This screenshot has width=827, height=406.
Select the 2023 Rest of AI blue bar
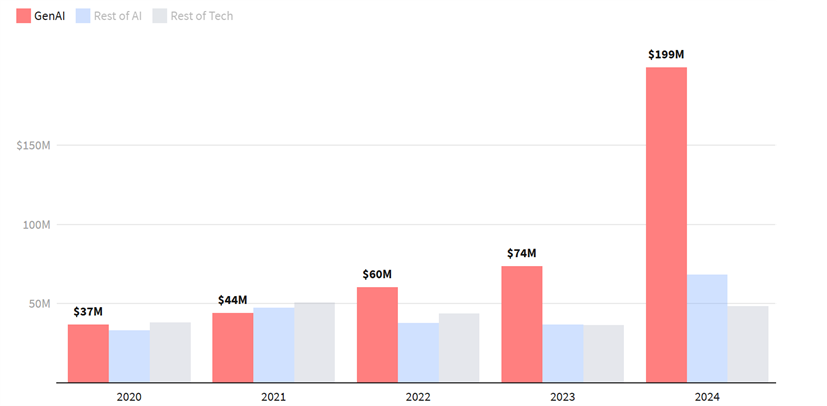pyautogui.click(x=562, y=353)
